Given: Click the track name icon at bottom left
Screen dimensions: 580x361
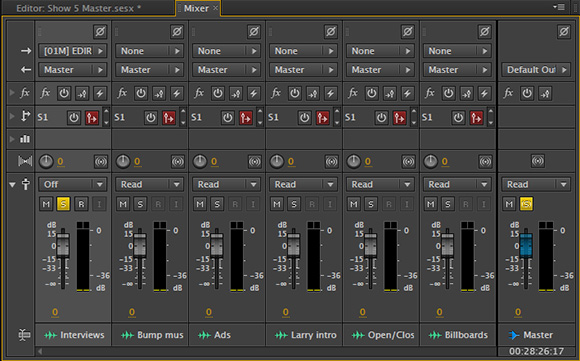Looking at the screenshot, I should tap(24, 335).
